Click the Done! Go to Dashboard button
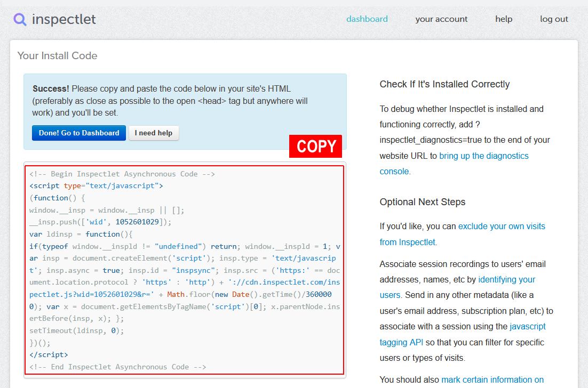The width and height of the screenshot is (588, 388). [x=78, y=133]
